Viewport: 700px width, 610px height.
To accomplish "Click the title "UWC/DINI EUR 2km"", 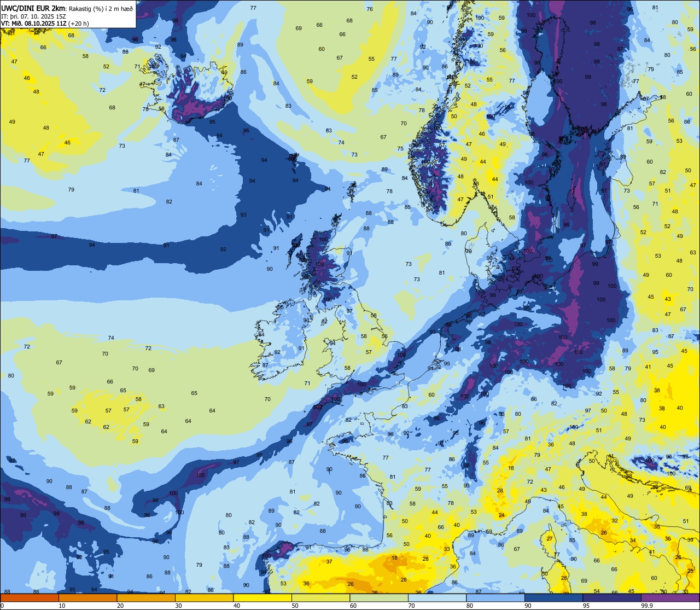I will (33, 8).
